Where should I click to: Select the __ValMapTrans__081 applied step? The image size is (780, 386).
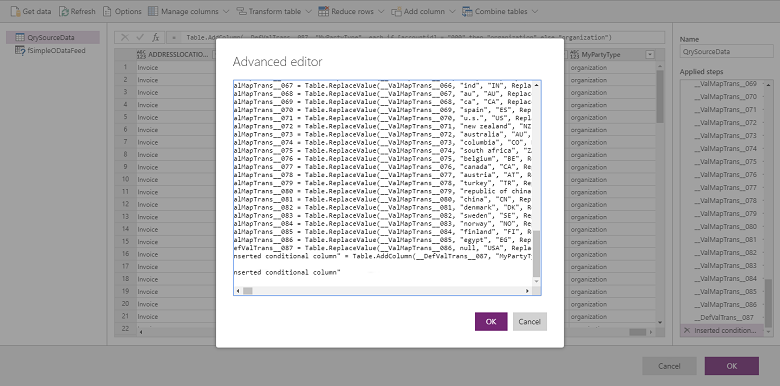[x=725, y=239]
